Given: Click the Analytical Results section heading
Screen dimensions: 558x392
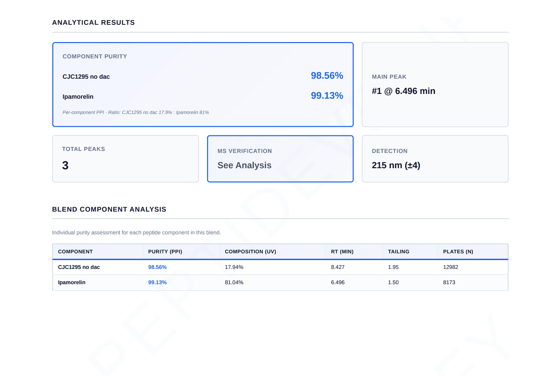Looking at the screenshot, I should click(x=93, y=22).
